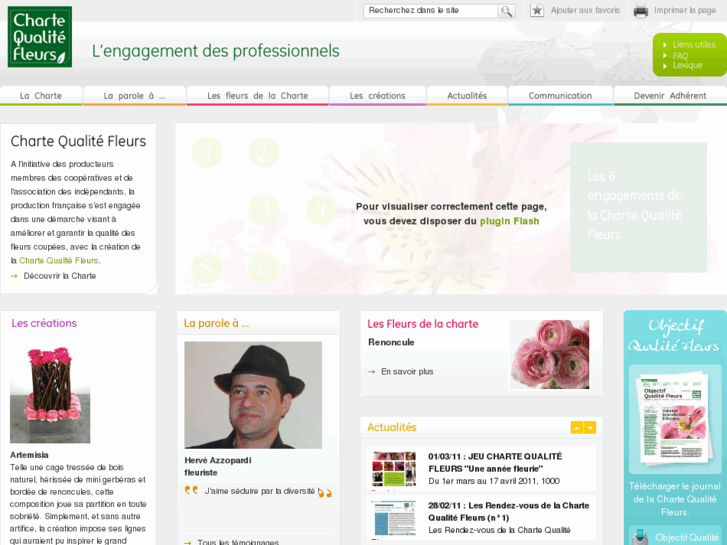Click the printer icon

641,11
